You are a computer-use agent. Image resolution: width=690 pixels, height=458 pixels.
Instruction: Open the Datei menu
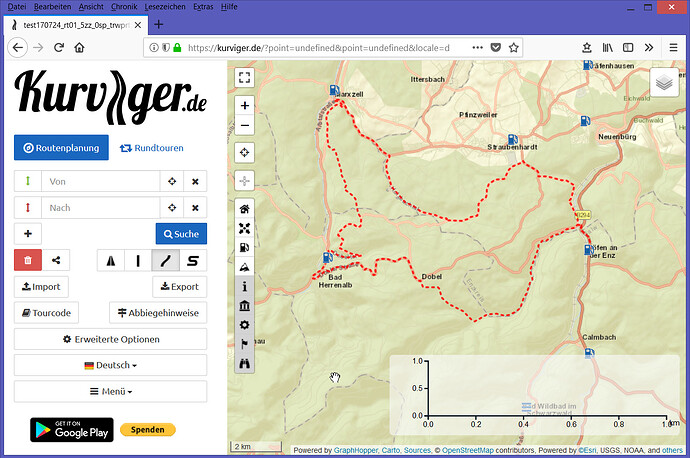pyautogui.click(x=17, y=7)
